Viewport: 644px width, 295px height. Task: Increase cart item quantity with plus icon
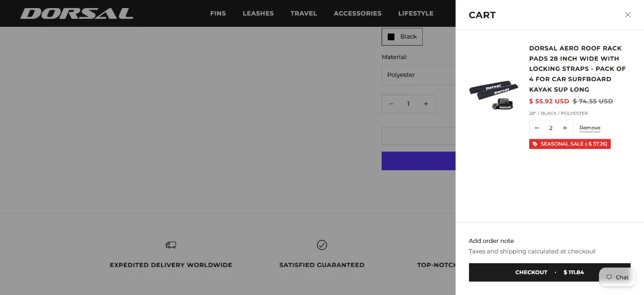[x=565, y=128]
